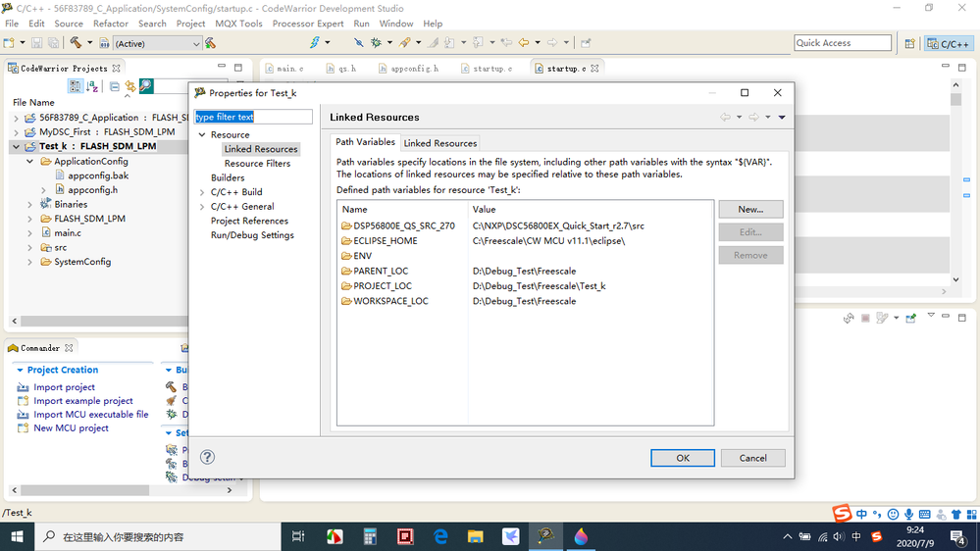This screenshot has width=980, height=551.
Task: Switch to the Linked Resources tab
Action: coord(440,143)
